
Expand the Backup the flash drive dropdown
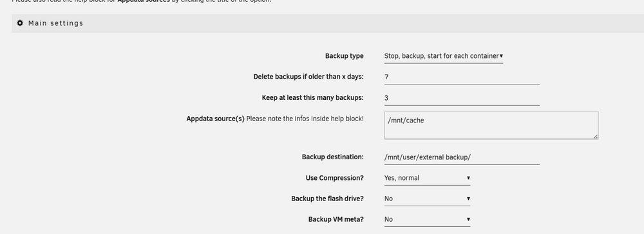click(x=427, y=199)
